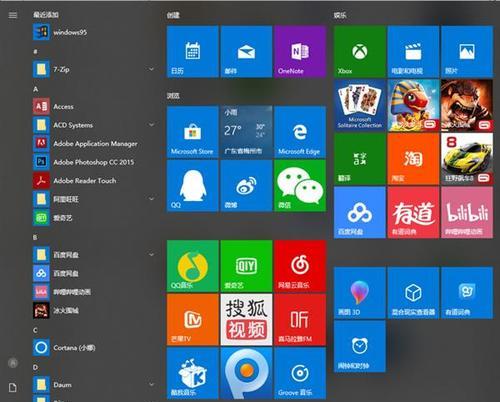Click the 娱乐 tile group title
This screenshot has height=402, width=500.
pyautogui.click(x=340, y=15)
